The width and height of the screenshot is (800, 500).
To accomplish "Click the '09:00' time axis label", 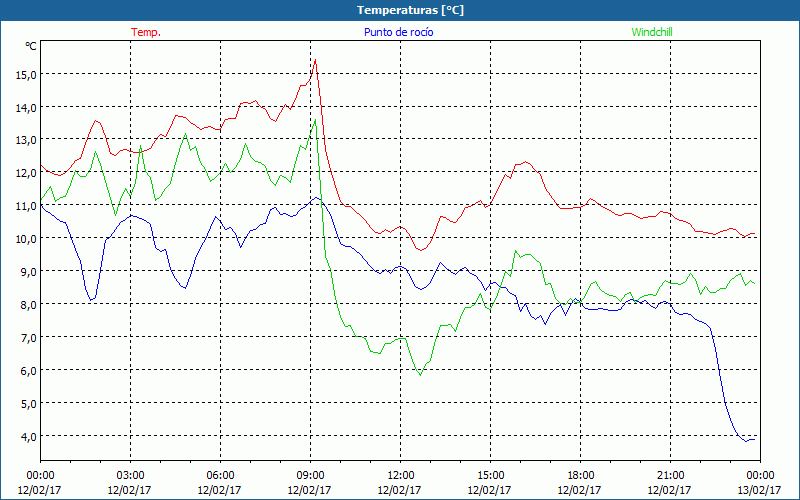I will coord(310,475).
